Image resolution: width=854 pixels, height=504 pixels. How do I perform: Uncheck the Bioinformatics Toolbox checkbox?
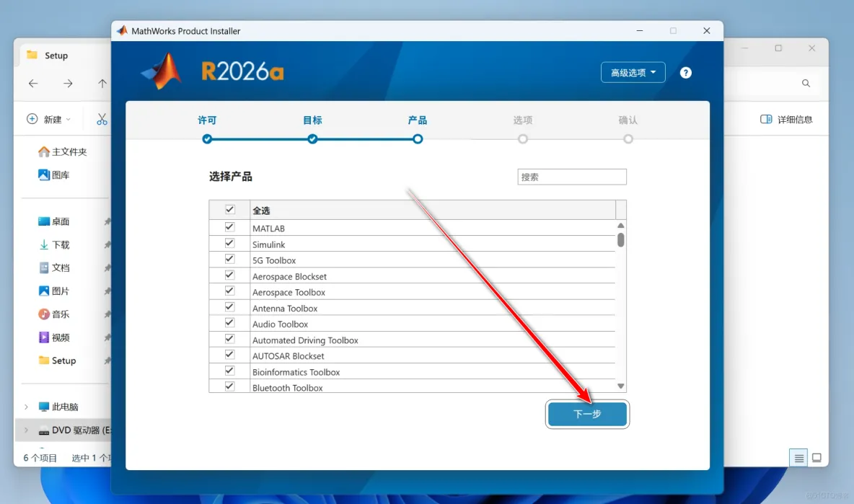coord(230,371)
